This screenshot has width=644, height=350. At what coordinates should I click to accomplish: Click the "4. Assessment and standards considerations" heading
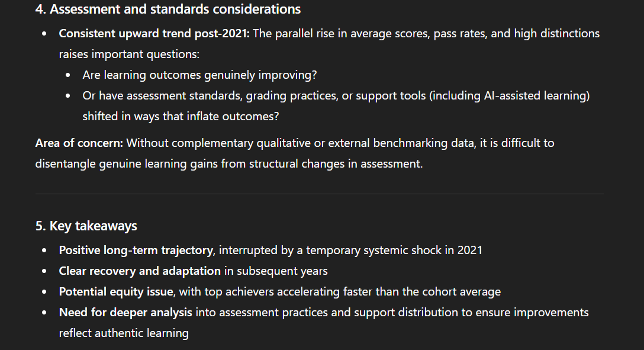168,9
